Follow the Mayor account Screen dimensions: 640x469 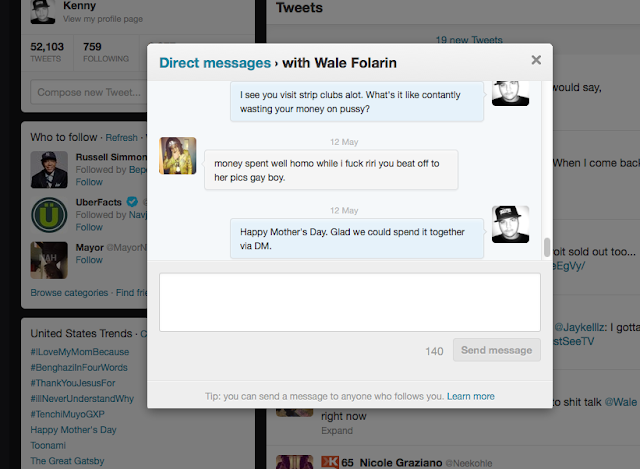(x=89, y=260)
